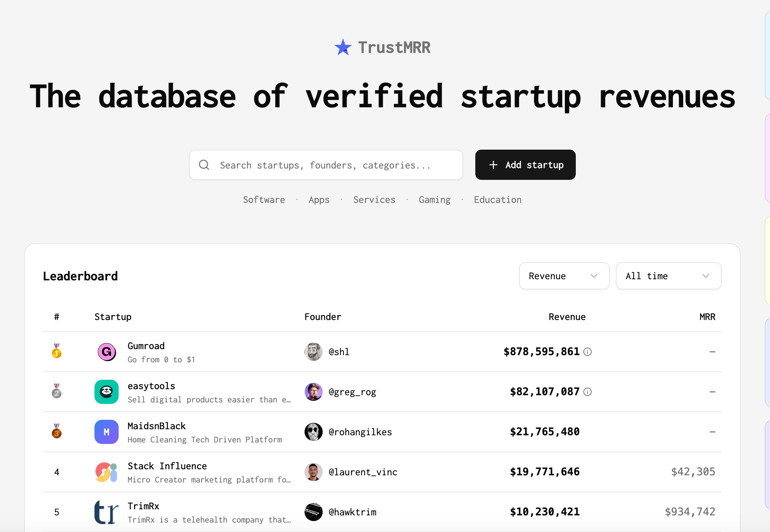This screenshot has height=532, width=770.
Task: Click the MaidsnBlack purple M logo
Action: [107, 432]
